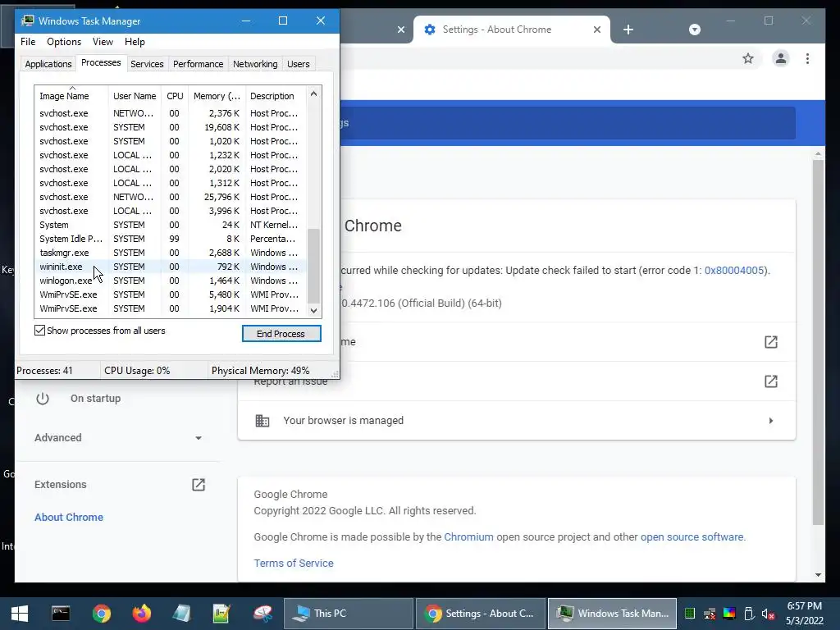Click the colorful display tray icon
840x630 pixels.
tap(729, 614)
